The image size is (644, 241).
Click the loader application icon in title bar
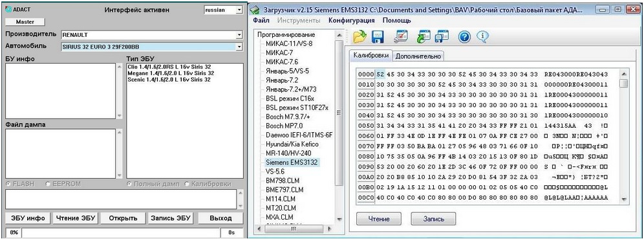[256, 9]
